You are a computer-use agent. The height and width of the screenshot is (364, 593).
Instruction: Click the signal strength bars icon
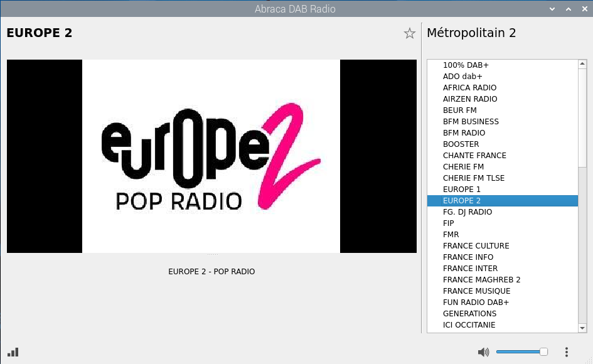tap(13, 352)
